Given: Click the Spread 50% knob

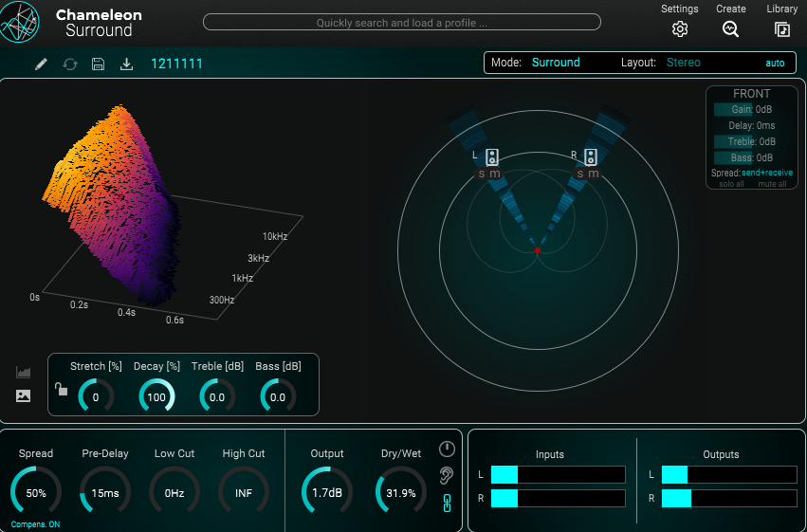Looking at the screenshot, I should 36,492.
